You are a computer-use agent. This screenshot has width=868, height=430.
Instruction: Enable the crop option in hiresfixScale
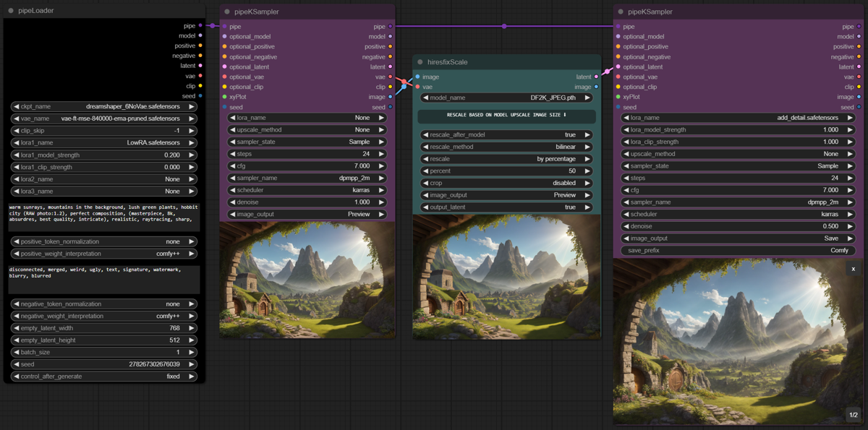coord(506,183)
